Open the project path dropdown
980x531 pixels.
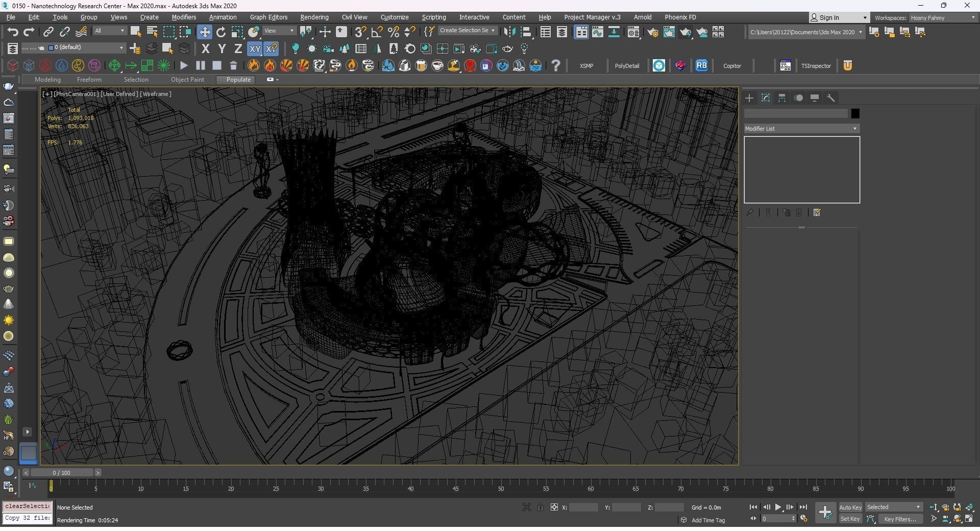(806, 32)
